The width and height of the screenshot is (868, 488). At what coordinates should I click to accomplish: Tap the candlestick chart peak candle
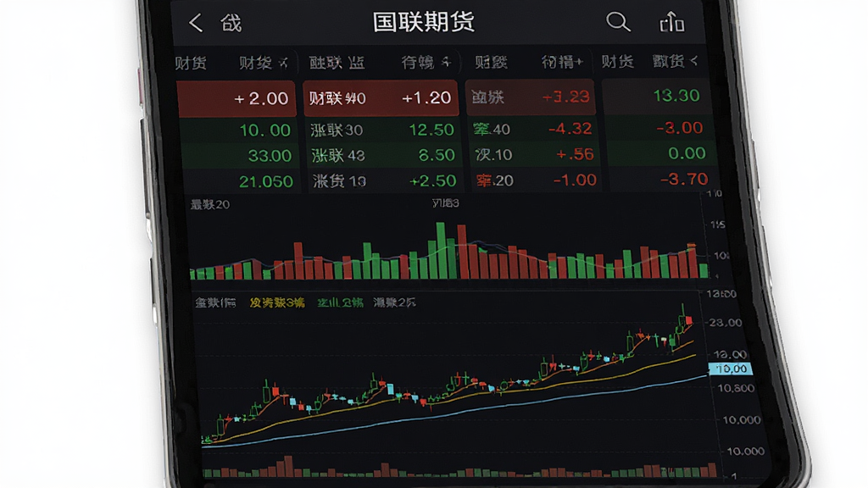[682, 319]
